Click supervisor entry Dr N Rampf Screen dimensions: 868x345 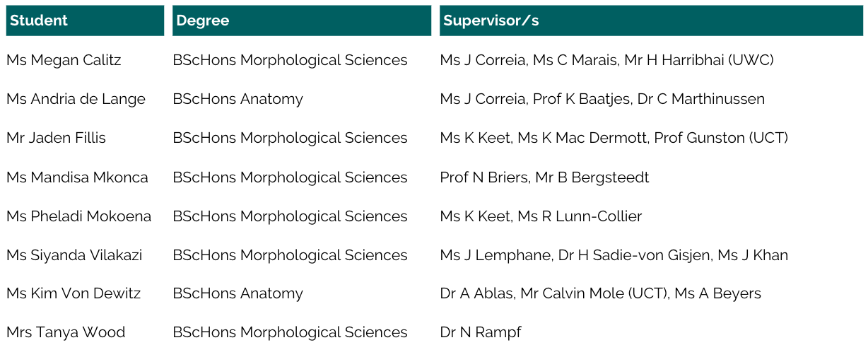tap(480, 332)
